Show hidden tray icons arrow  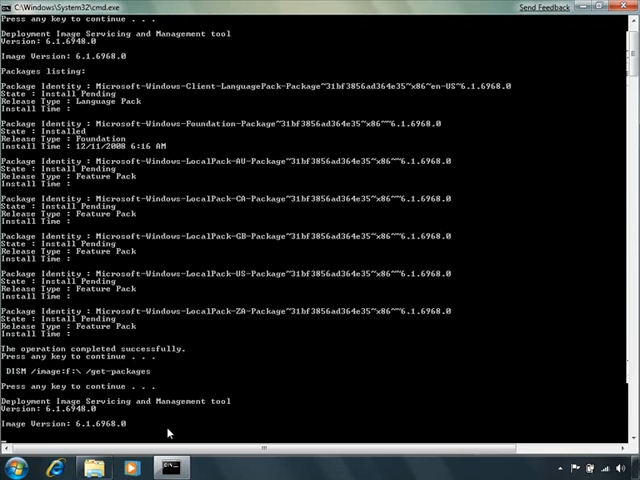560,469
